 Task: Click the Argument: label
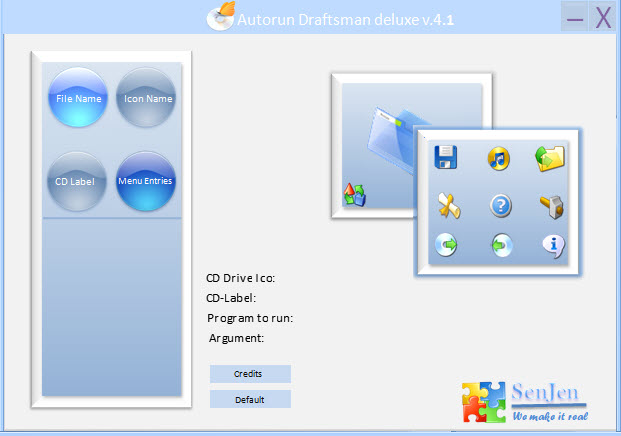tap(236, 338)
